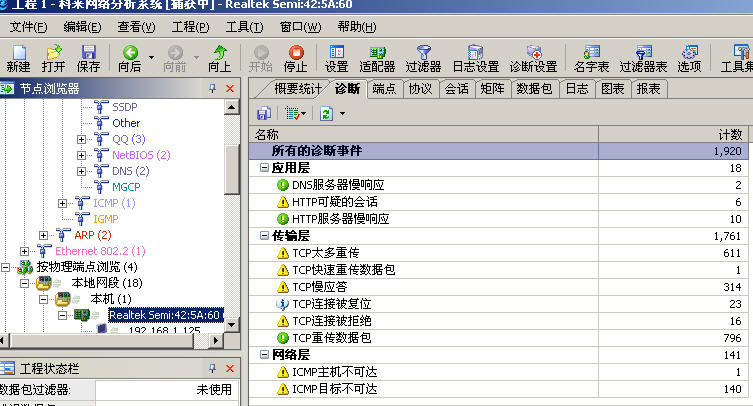
Task: Switch to the 会话 tab
Action: [457, 89]
